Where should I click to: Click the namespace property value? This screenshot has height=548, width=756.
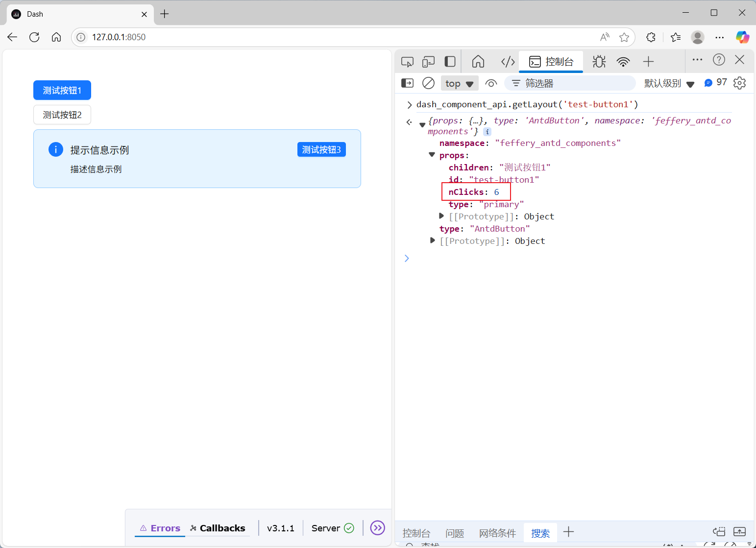558,143
